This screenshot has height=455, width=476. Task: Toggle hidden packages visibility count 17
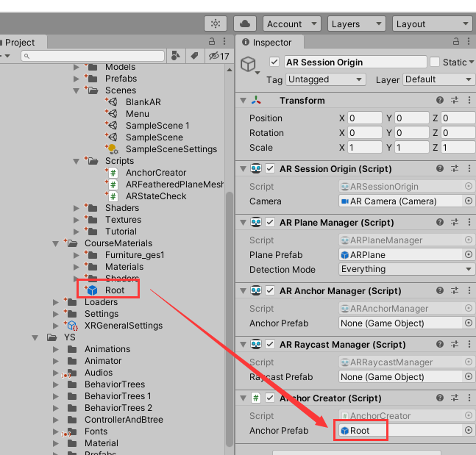click(219, 56)
